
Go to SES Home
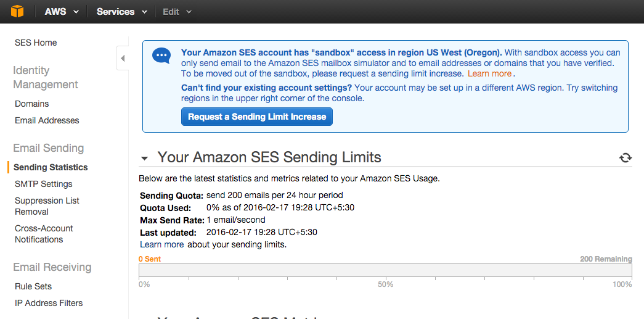pos(36,43)
